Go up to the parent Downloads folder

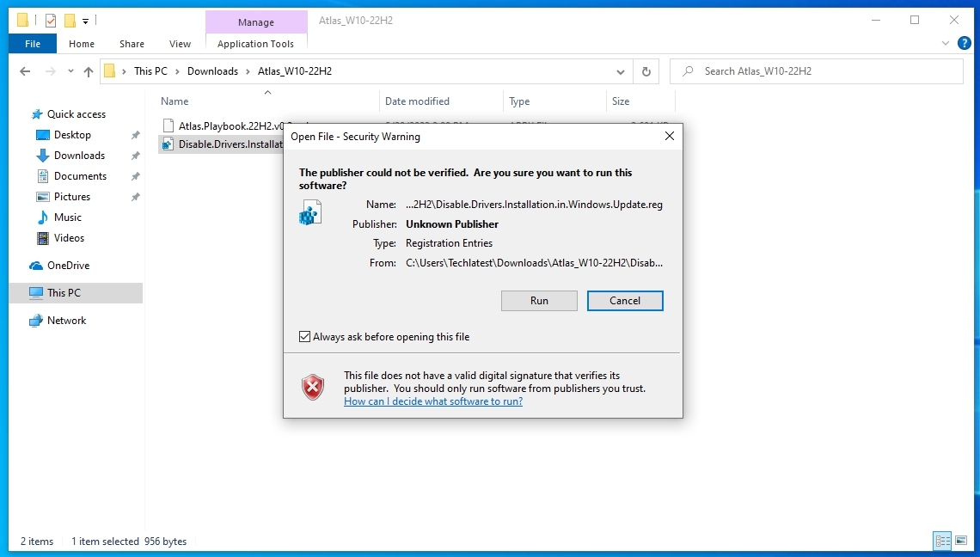(89, 71)
